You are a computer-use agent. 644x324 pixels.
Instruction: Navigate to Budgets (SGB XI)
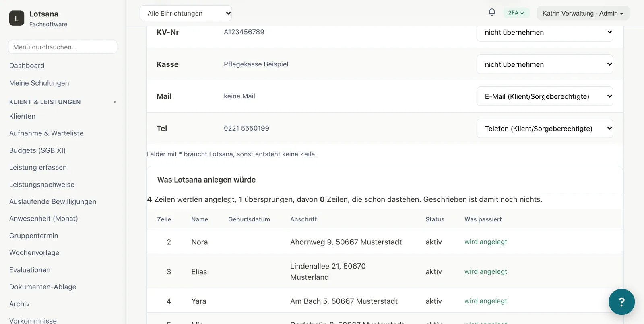pyautogui.click(x=37, y=150)
